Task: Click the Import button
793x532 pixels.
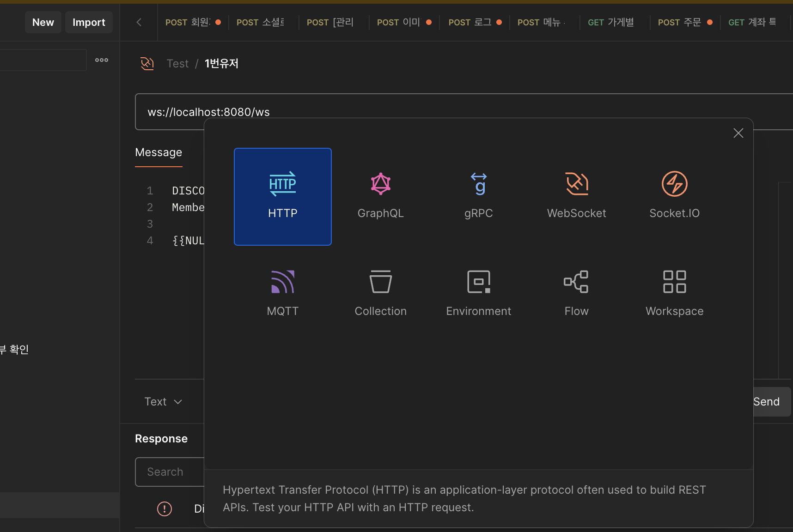Action: pos(89,22)
